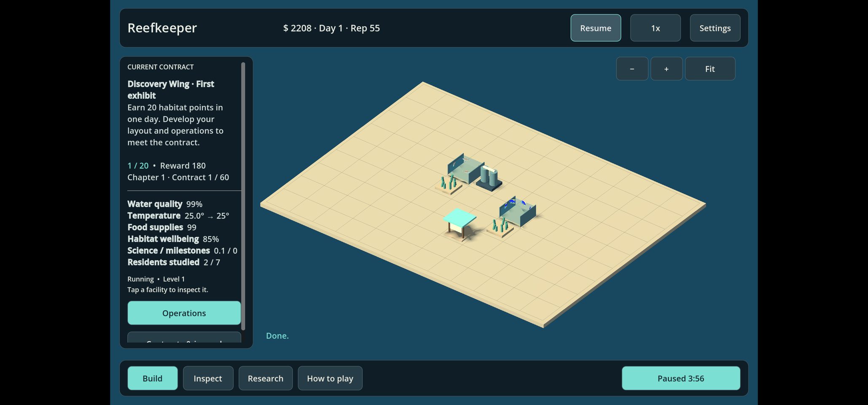
Task: Zoom out with the minus button
Action: [632, 69]
